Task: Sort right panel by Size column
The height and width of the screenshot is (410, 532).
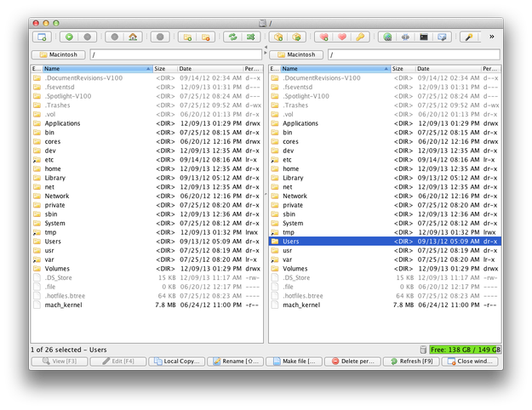Action: coord(403,69)
